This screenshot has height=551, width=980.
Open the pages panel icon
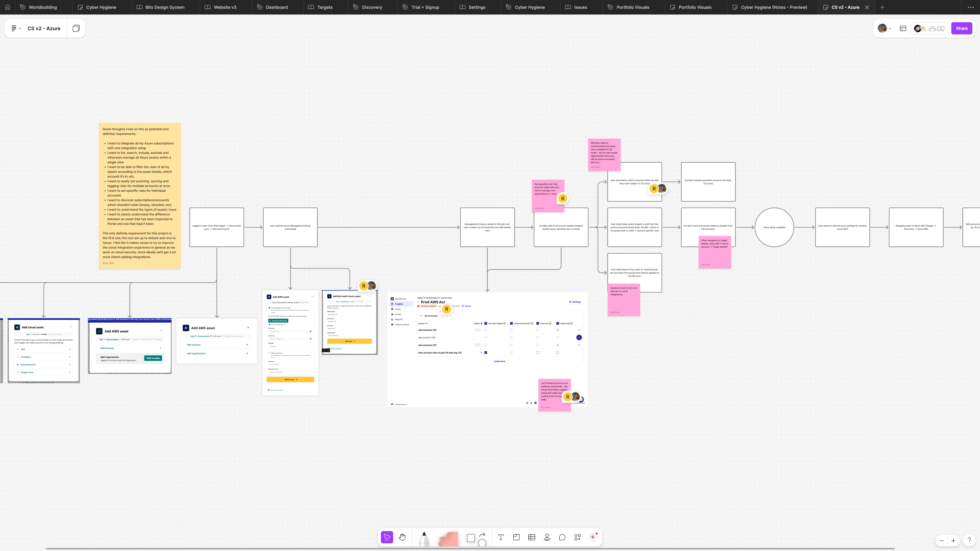tap(76, 28)
